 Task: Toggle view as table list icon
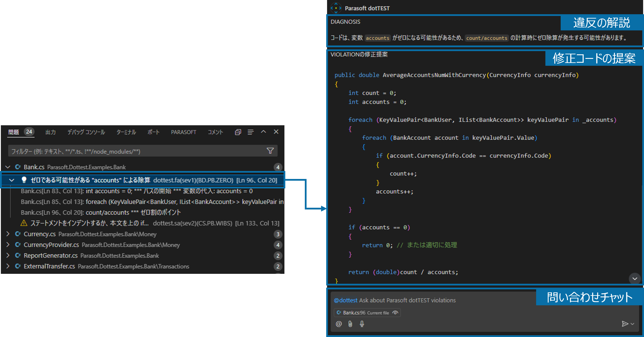[x=250, y=132]
